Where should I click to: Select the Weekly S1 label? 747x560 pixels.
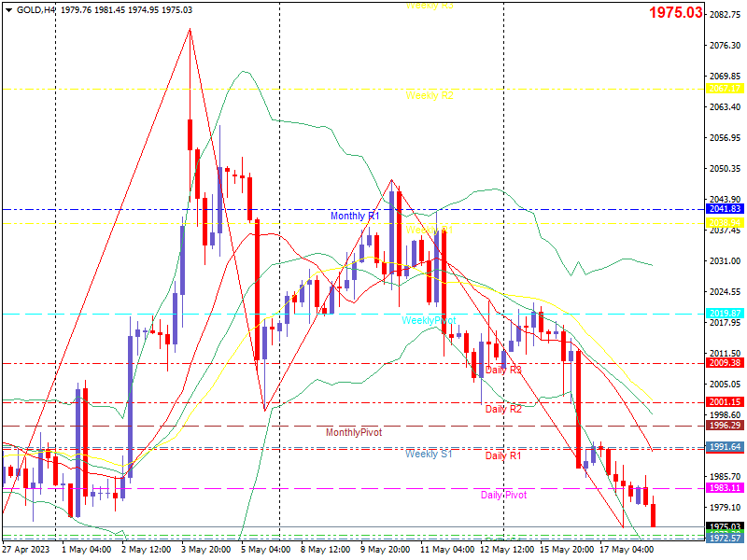coord(429,454)
